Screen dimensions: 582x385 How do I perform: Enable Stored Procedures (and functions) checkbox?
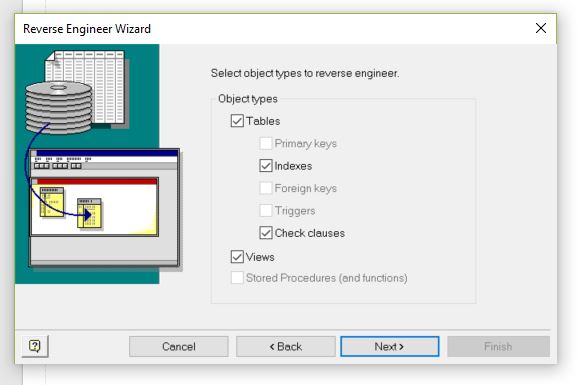click(237, 278)
